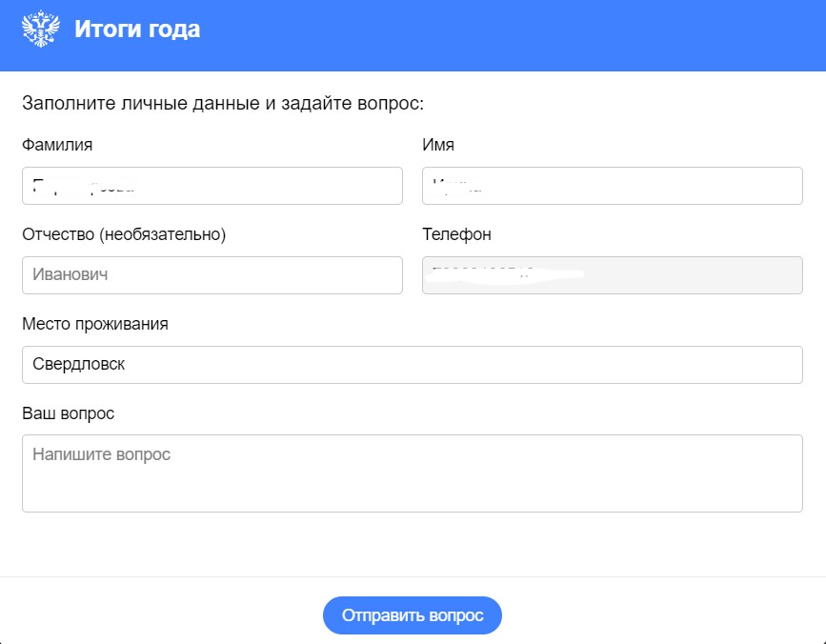Click the "Иванович" placeholder text
The image size is (826, 644).
click(x=71, y=275)
